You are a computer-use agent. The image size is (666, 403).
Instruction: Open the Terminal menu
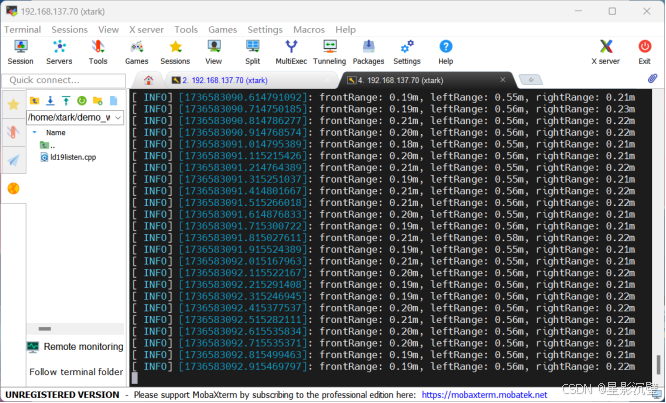point(23,30)
